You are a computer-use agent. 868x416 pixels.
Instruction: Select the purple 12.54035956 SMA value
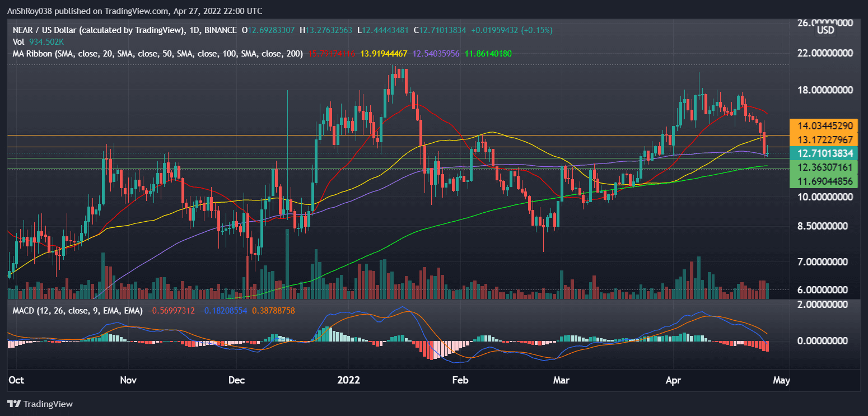437,54
